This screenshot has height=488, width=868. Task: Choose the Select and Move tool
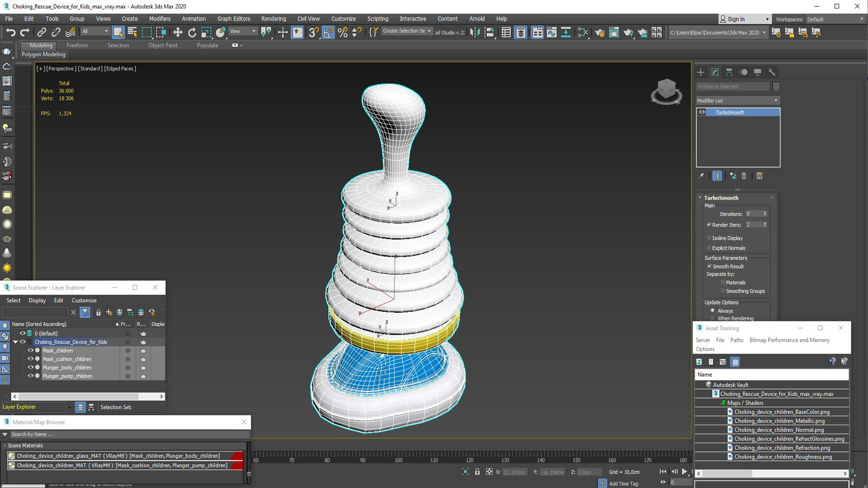[x=178, y=32]
